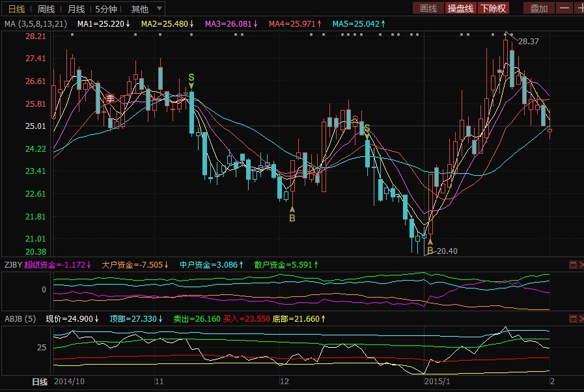Switch to the 5分钟 chart tab
The image size is (584, 392).
106,9
